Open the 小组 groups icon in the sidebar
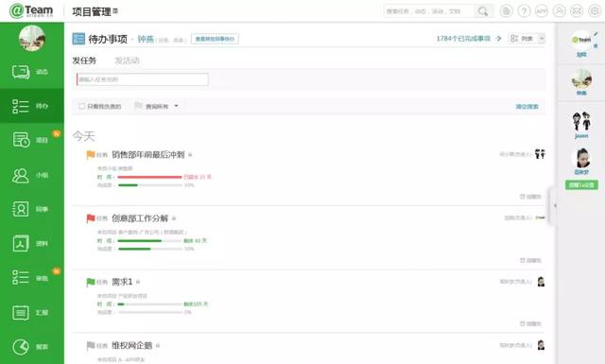This screenshot has height=364, width=605. (x=21, y=175)
